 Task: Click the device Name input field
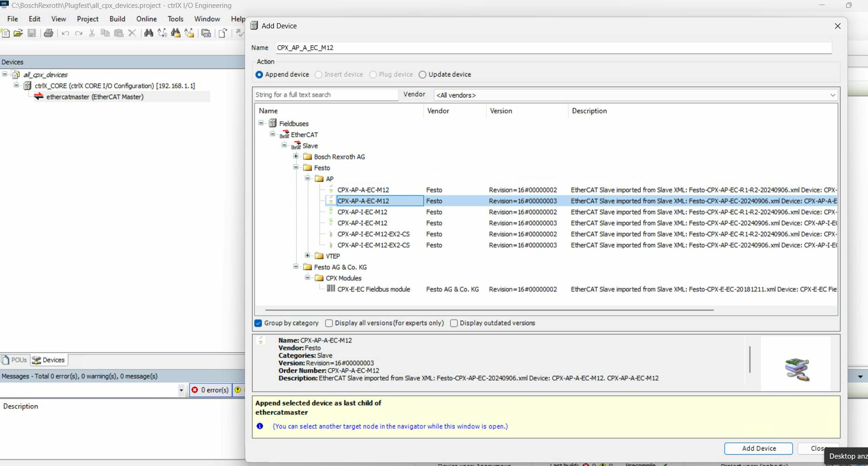(x=553, y=47)
